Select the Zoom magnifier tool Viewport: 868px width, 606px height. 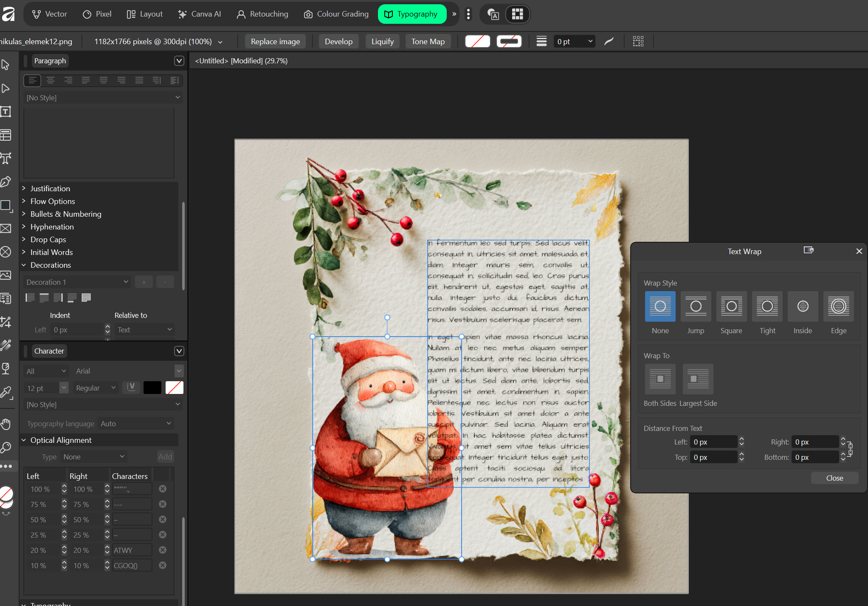click(6, 447)
